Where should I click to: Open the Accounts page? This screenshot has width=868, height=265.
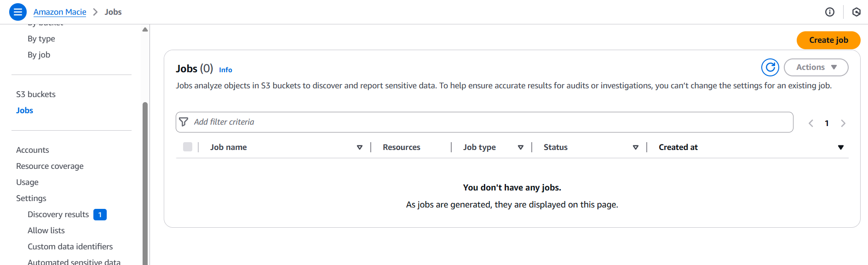tap(33, 150)
